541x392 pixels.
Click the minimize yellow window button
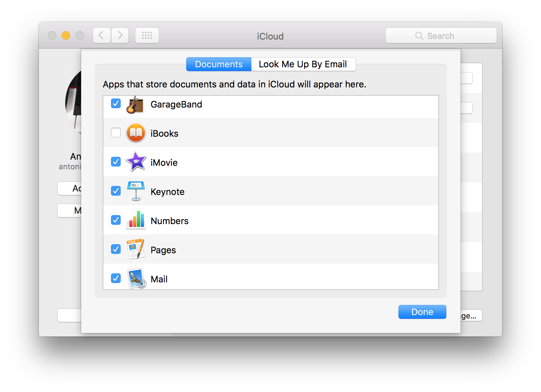coord(66,35)
